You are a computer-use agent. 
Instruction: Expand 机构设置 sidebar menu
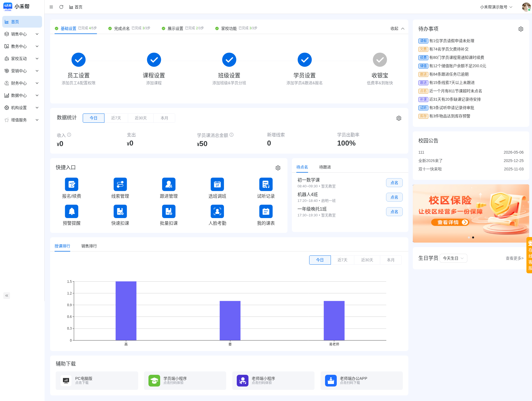coord(22,108)
